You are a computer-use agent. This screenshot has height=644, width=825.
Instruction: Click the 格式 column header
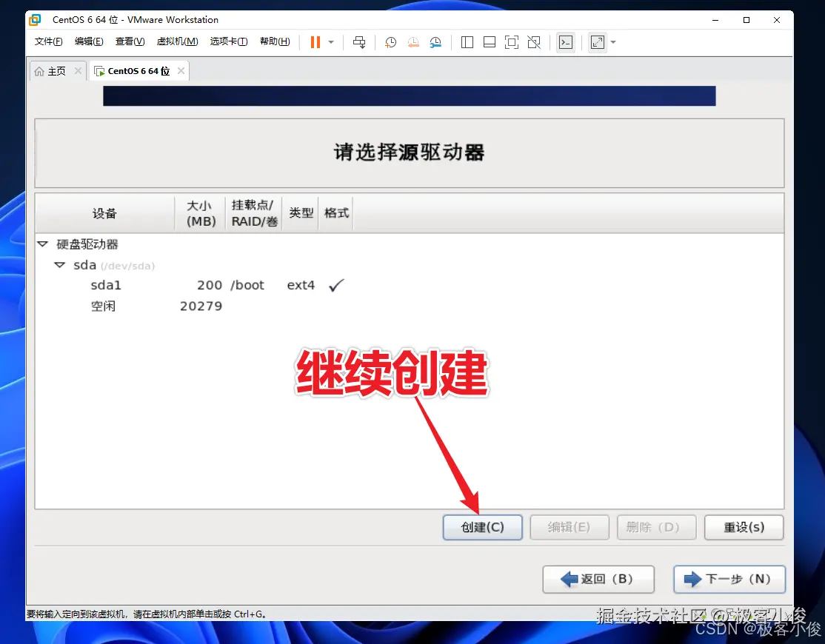pos(336,213)
